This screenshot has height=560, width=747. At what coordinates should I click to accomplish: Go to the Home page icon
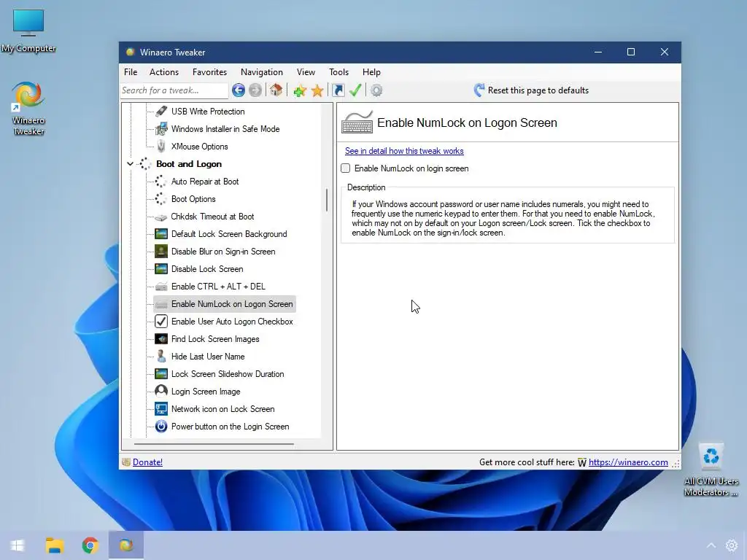click(x=276, y=90)
